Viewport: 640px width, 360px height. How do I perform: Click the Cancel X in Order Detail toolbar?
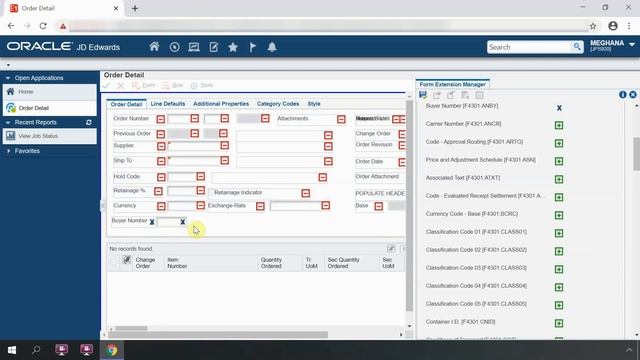click(120, 86)
